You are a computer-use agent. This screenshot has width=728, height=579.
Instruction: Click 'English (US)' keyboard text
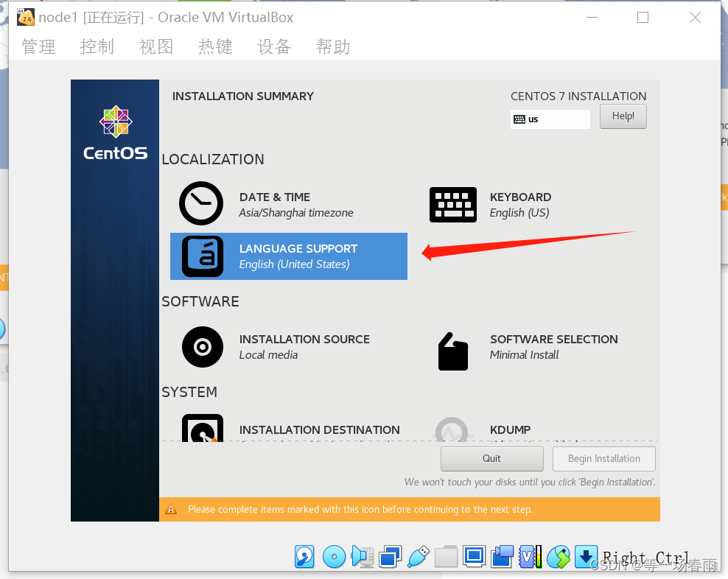519,213
